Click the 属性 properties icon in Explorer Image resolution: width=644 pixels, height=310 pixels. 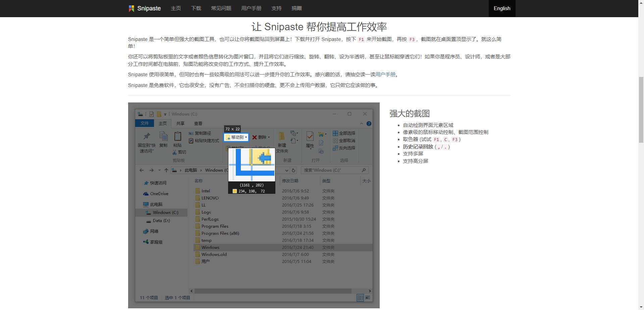click(x=310, y=136)
